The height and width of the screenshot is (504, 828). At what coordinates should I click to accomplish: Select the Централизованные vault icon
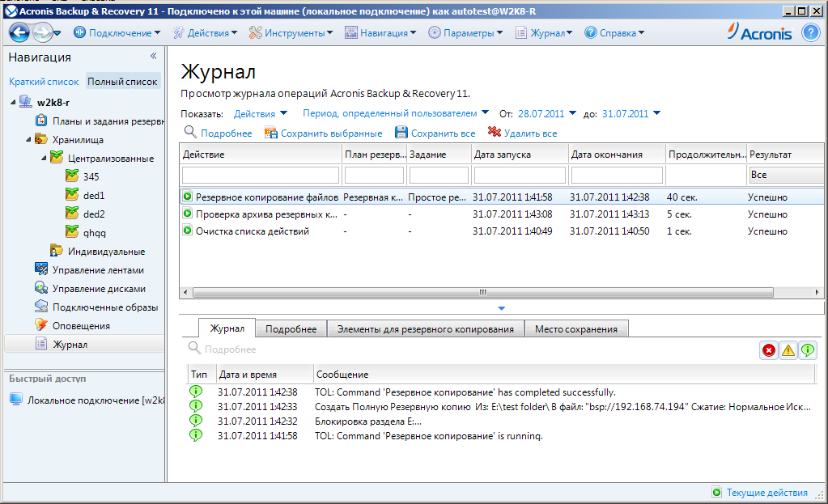pyautogui.click(x=57, y=157)
